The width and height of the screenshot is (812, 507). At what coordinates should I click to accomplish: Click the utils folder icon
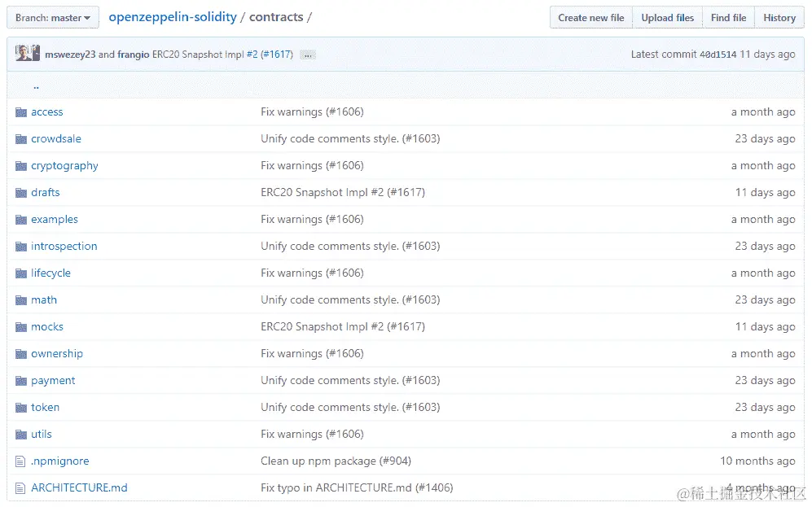click(20, 435)
